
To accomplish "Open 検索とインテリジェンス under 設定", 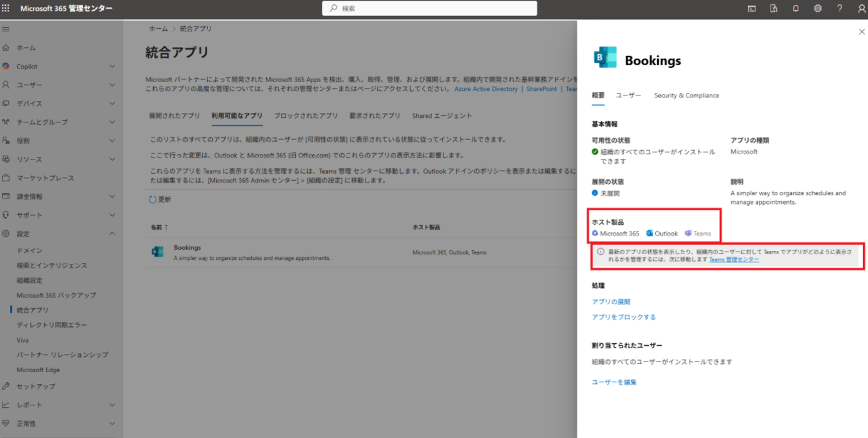I will pos(52,265).
